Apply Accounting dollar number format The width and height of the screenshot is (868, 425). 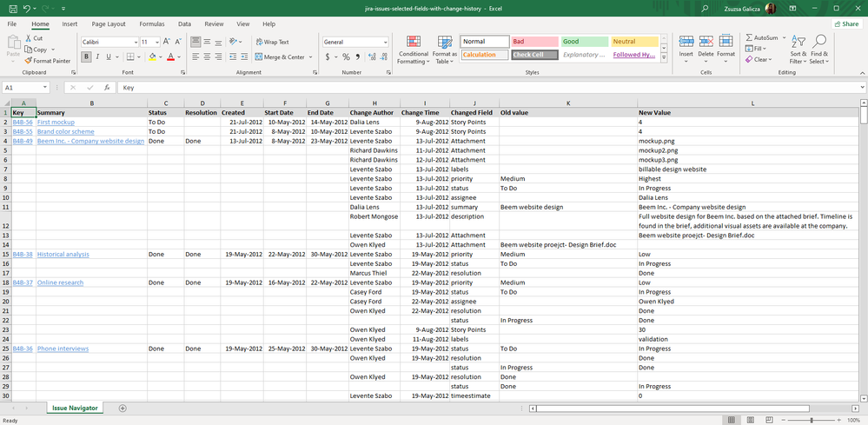point(328,57)
